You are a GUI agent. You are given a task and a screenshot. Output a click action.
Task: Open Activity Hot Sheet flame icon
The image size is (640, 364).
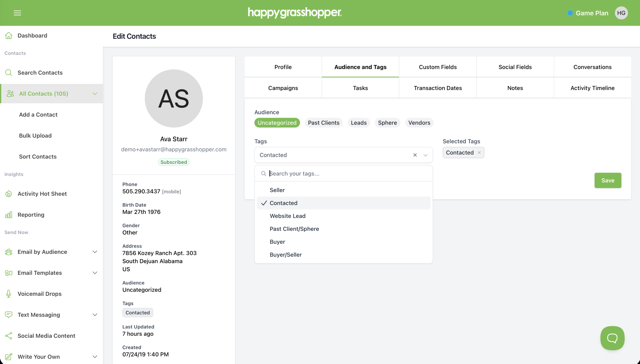click(9, 194)
